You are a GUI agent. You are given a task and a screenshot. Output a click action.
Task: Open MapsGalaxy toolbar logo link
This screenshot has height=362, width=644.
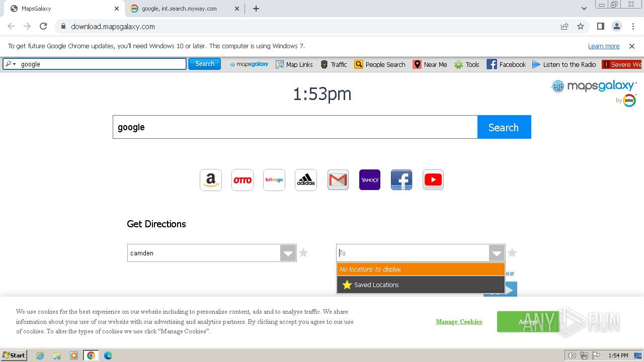coord(249,64)
